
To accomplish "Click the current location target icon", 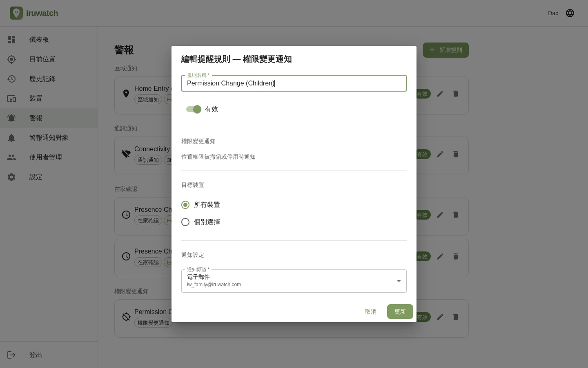I will (x=11, y=59).
